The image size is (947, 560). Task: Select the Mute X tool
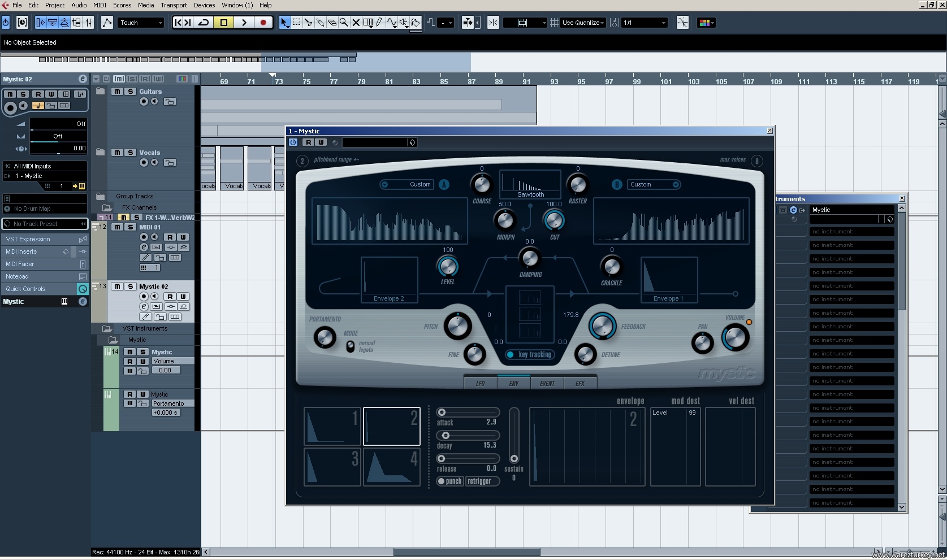(356, 23)
